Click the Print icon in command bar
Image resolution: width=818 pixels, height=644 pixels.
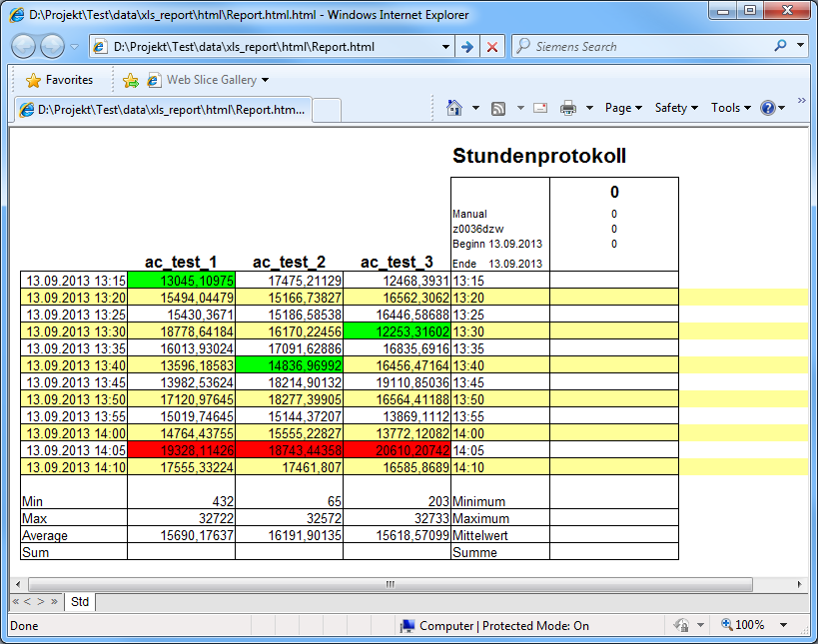[568, 108]
